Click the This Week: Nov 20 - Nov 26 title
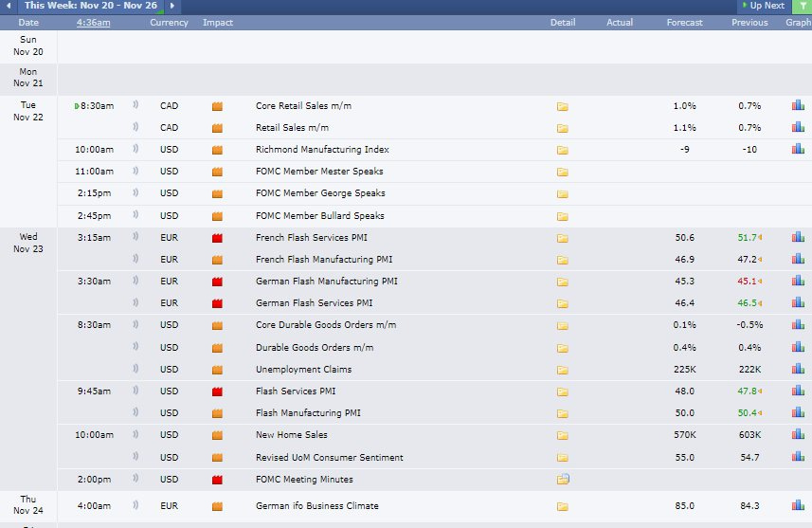 91,6
